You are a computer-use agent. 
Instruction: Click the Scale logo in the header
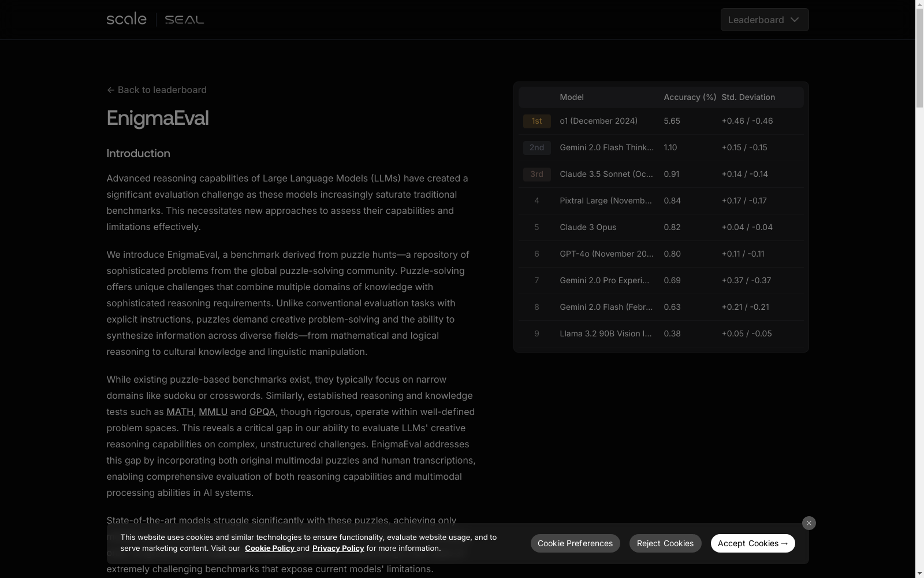[126, 19]
